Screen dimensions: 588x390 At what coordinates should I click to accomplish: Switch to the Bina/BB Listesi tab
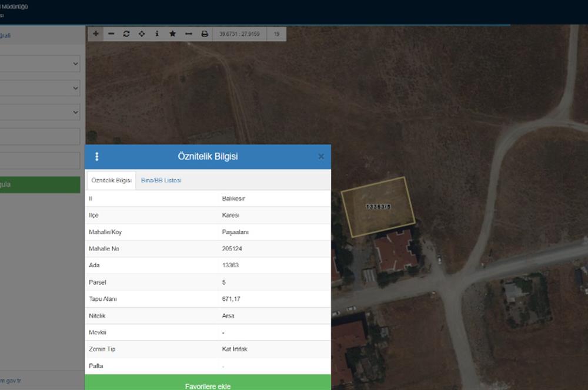(x=161, y=180)
